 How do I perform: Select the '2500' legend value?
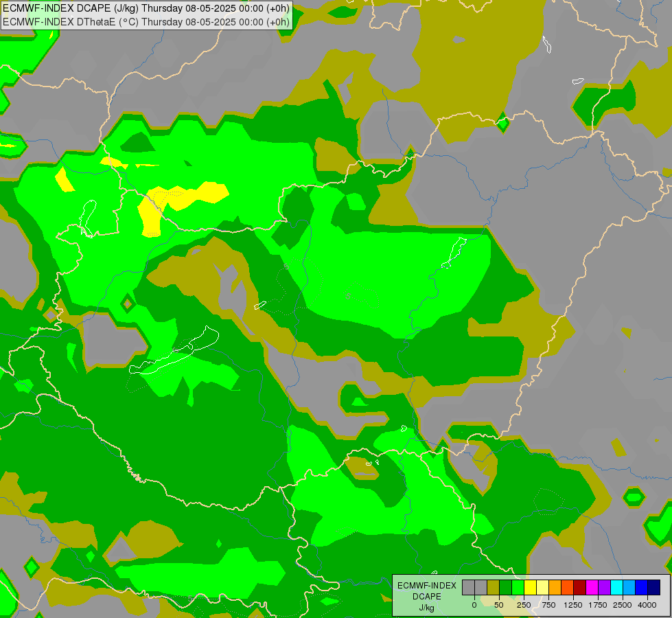623,605
